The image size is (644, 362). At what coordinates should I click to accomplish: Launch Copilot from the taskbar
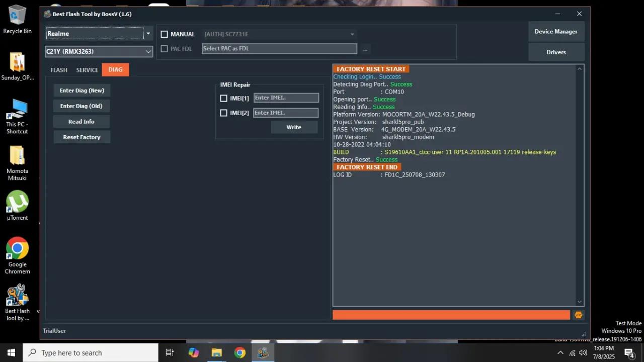(x=194, y=352)
